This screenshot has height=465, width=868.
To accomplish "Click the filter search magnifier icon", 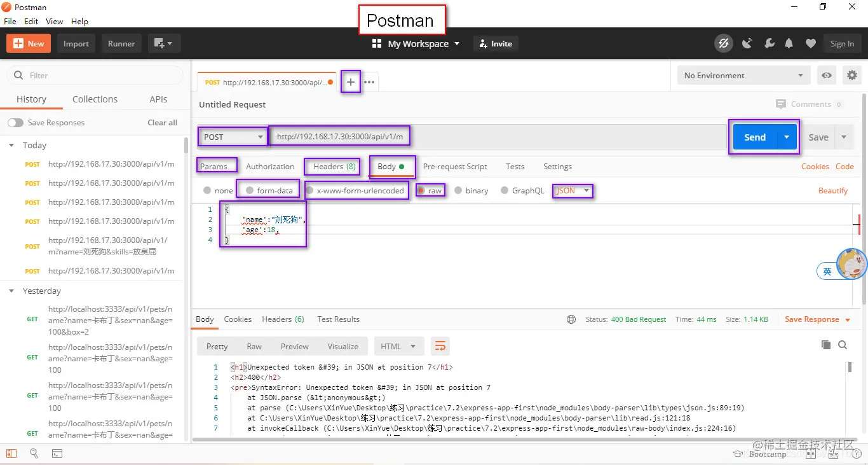I will [x=18, y=75].
